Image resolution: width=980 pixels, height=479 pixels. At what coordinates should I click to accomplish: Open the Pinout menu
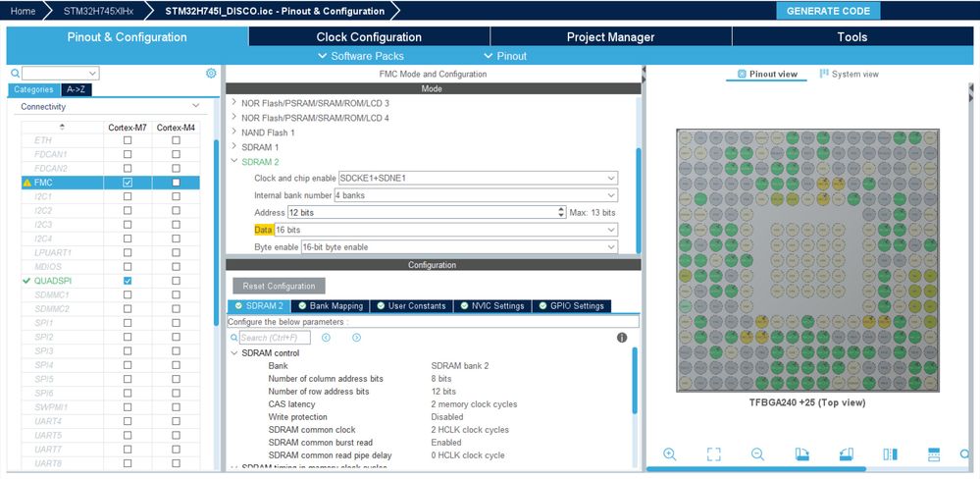tap(505, 56)
